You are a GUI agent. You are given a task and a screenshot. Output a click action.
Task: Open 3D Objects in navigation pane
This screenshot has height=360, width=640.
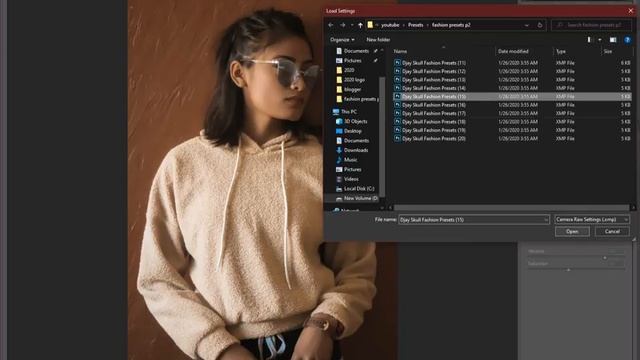[355, 121]
